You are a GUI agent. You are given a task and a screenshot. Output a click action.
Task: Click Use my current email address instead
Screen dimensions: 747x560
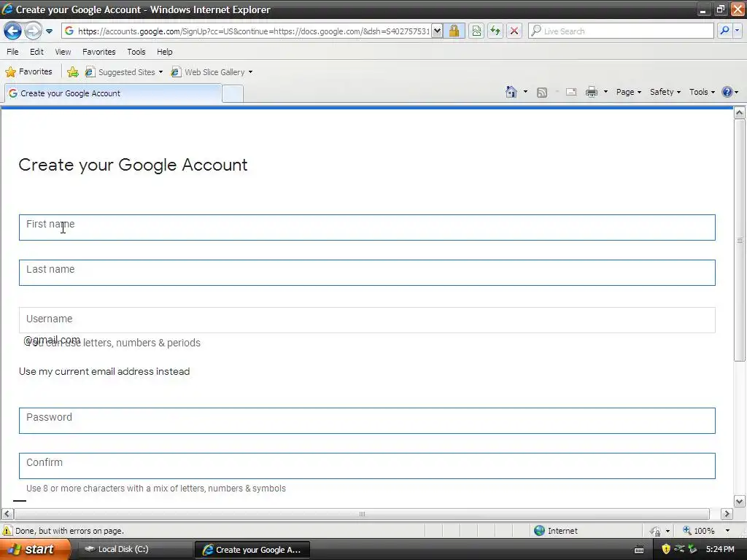click(x=104, y=371)
